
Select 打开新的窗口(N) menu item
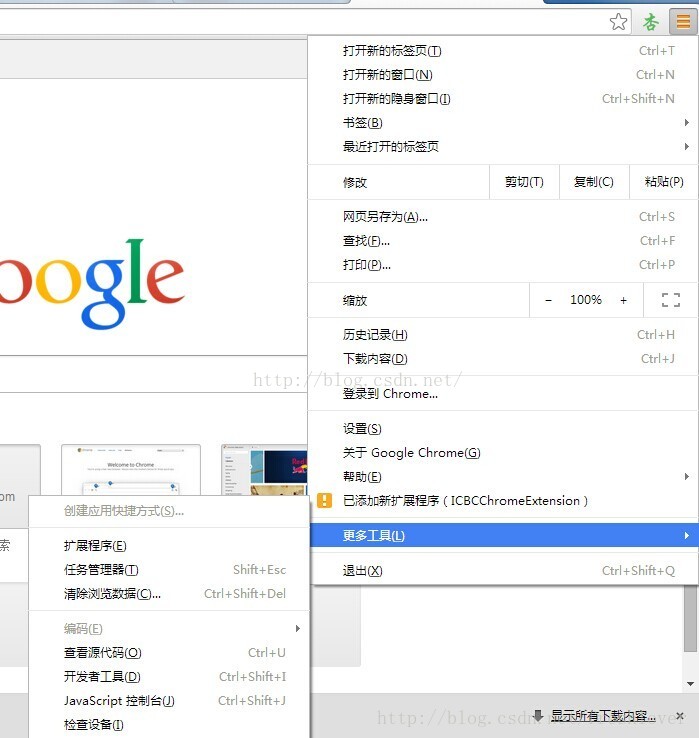pyautogui.click(x=503, y=74)
